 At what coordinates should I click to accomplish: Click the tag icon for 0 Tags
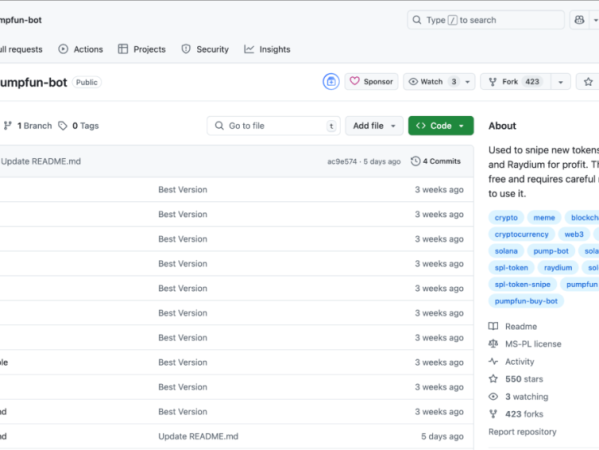pos(63,126)
